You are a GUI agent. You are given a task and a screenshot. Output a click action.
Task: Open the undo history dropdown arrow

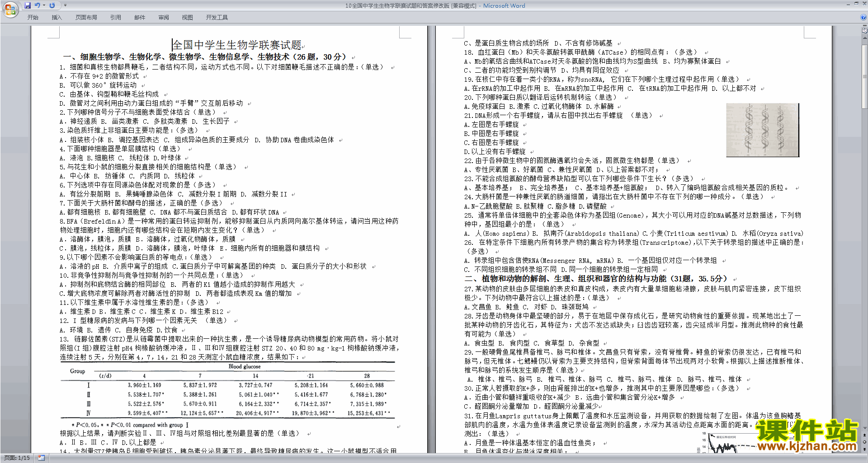pos(44,5)
